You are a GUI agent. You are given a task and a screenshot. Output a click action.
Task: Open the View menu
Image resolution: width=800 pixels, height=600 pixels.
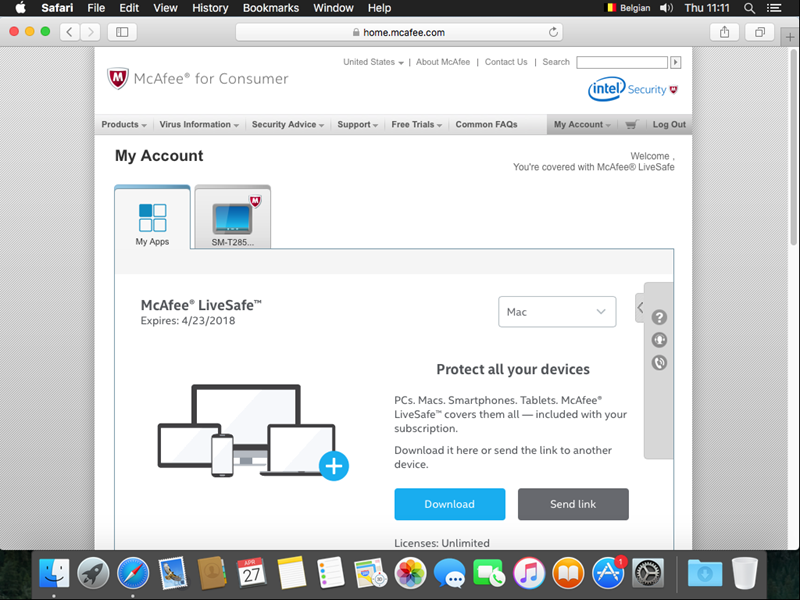165,8
